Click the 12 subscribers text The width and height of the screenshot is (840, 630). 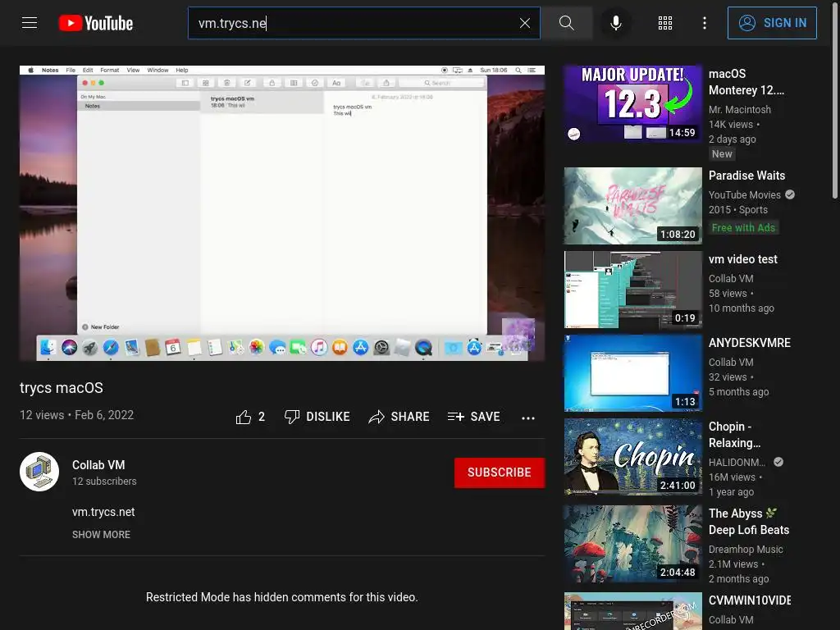point(104,481)
